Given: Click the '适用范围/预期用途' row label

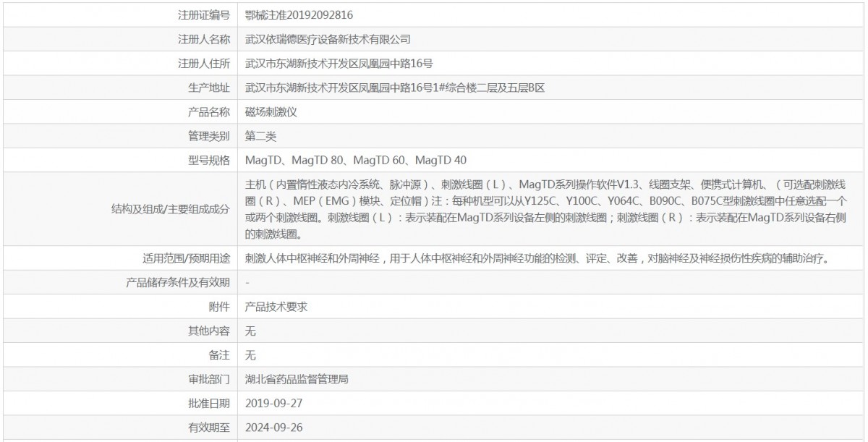Looking at the screenshot, I should pyautogui.click(x=187, y=258).
